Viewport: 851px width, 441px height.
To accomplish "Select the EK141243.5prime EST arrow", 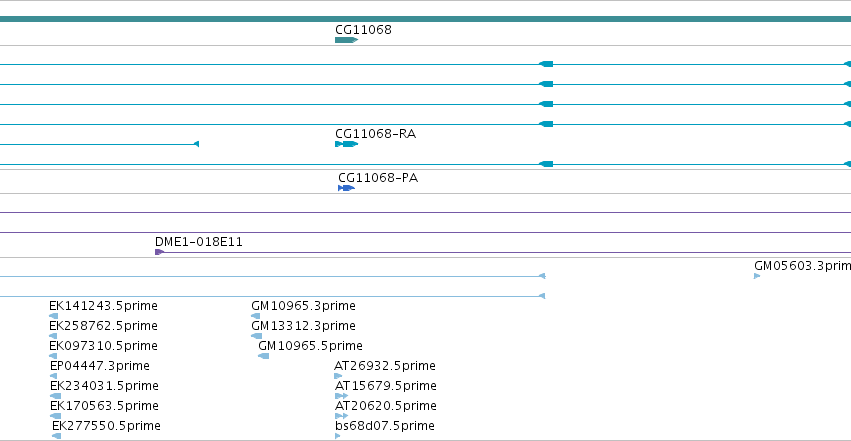I will (53, 316).
